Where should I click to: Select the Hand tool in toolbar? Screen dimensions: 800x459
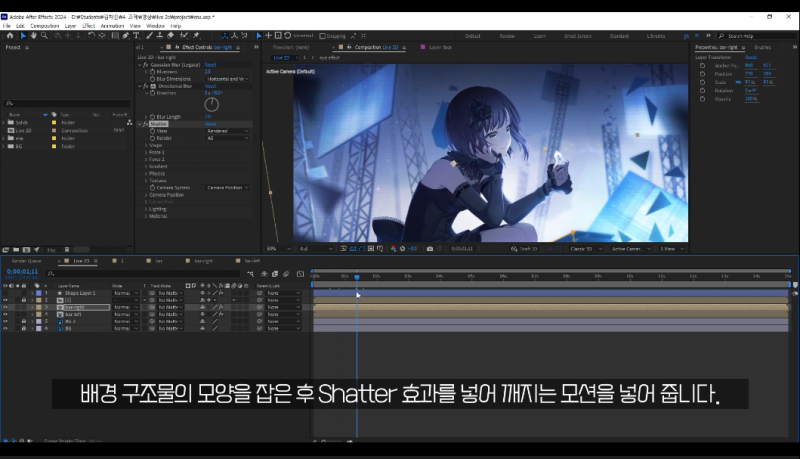[x=33, y=35]
